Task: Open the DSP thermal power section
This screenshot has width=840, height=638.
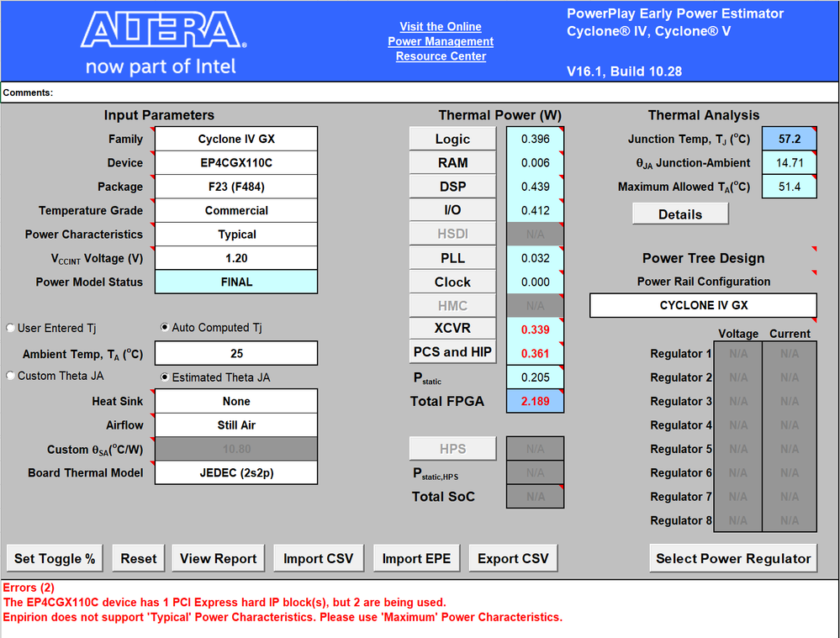Action: click(x=452, y=187)
